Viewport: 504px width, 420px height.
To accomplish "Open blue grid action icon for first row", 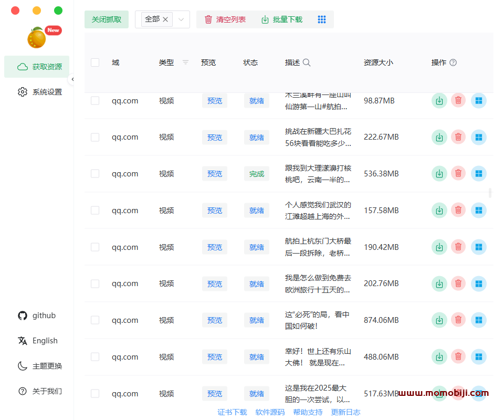I will [479, 100].
